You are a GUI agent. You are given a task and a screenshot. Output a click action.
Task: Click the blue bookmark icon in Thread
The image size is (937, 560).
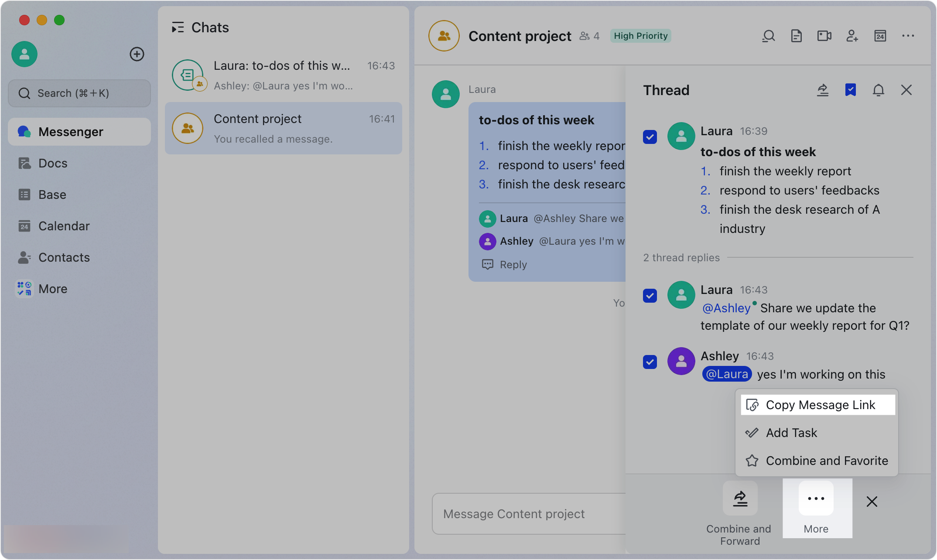click(x=850, y=90)
